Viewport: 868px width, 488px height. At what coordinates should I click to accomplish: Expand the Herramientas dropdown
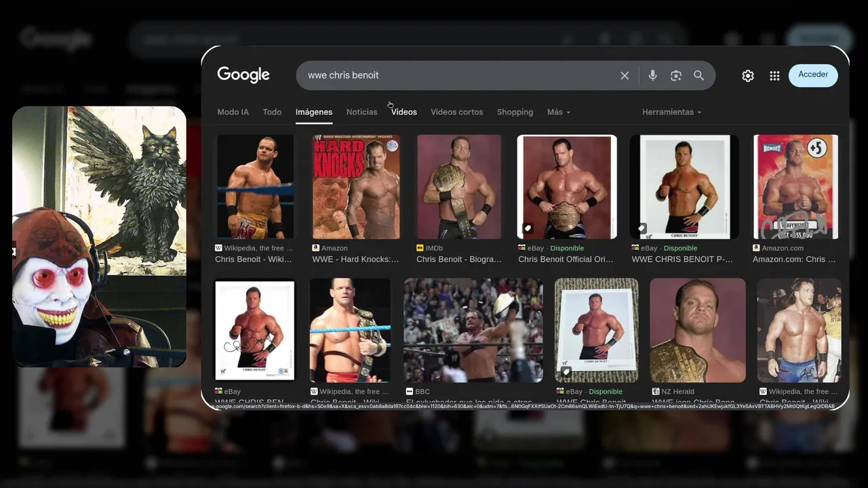[671, 112]
